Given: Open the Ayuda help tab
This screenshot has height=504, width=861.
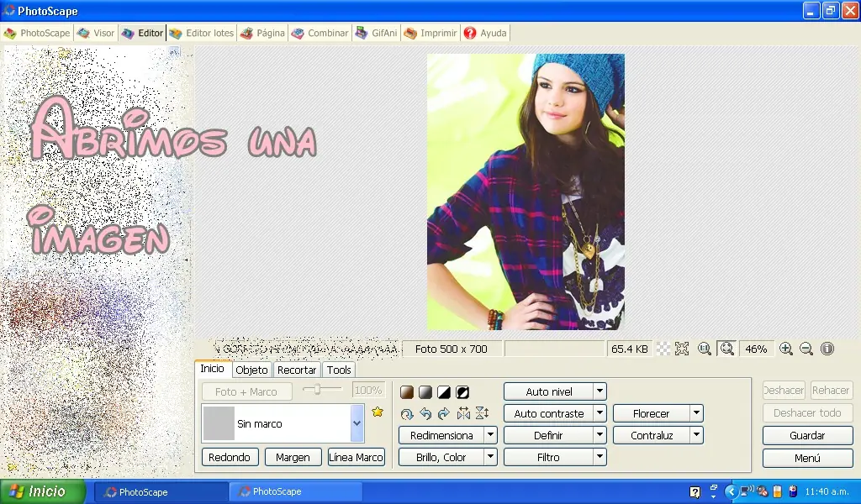Looking at the screenshot, I should pyautogui.click(x=485, y=33).
